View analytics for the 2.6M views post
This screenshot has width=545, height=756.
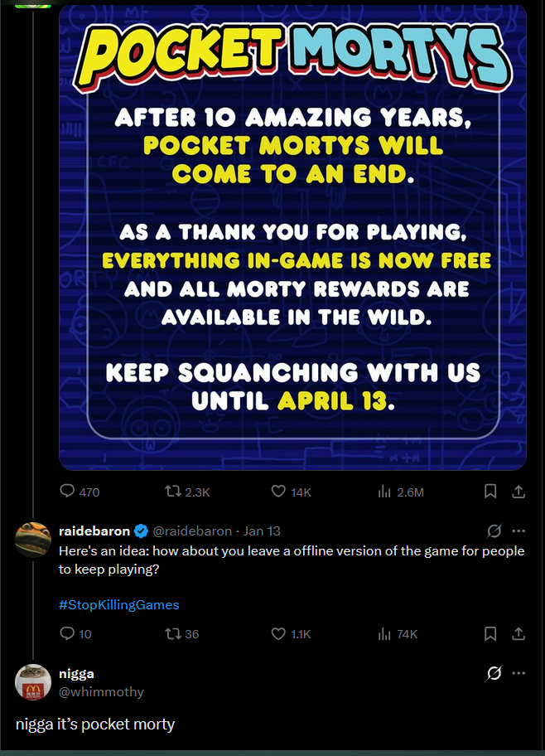[384, 492]
